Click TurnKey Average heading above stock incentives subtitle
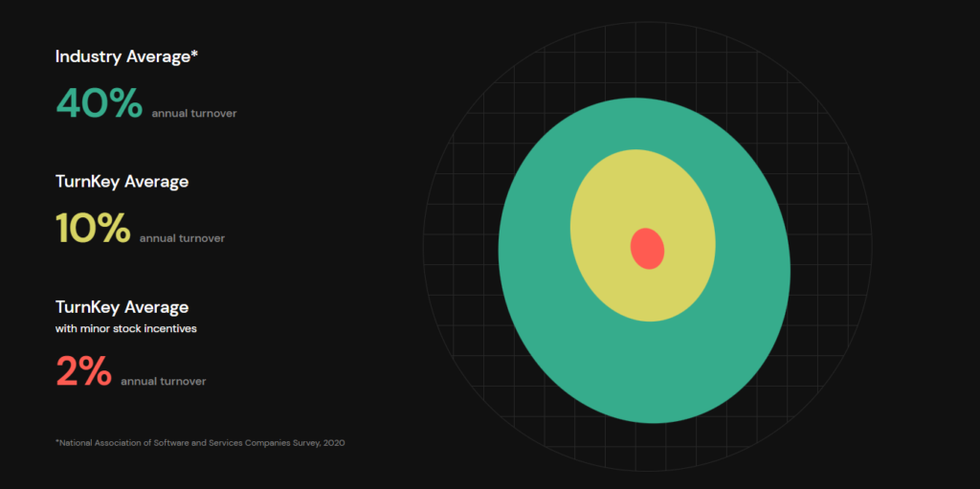The height and width of the screenshot is (489, 980). 122,307
